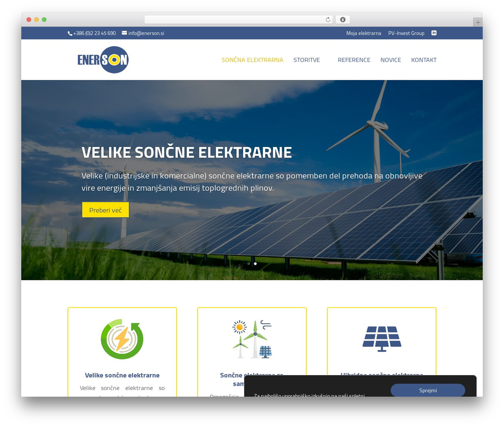This screenshot has height=427, width=504.
Task: Click the browser address bar
Action: point(238,20)
